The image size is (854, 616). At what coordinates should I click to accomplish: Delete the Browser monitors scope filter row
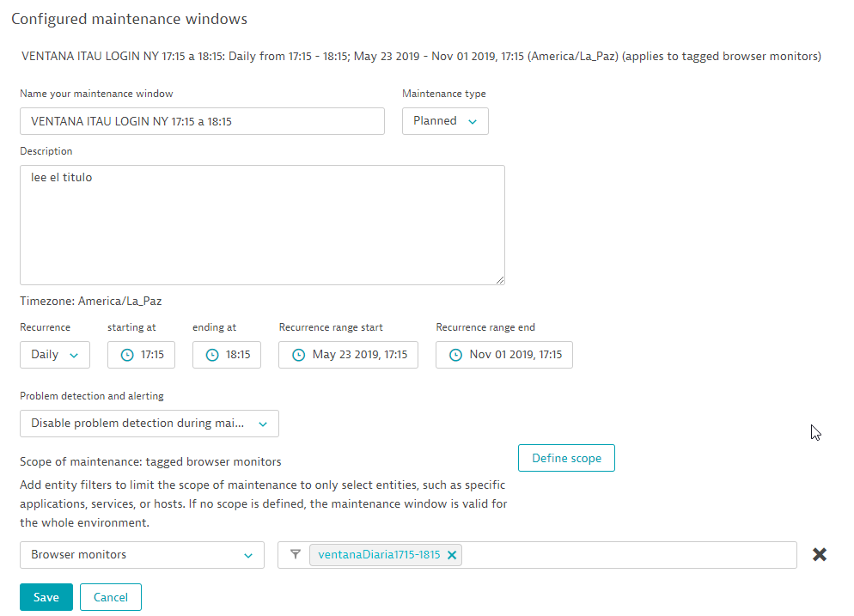tap(820, 555)
